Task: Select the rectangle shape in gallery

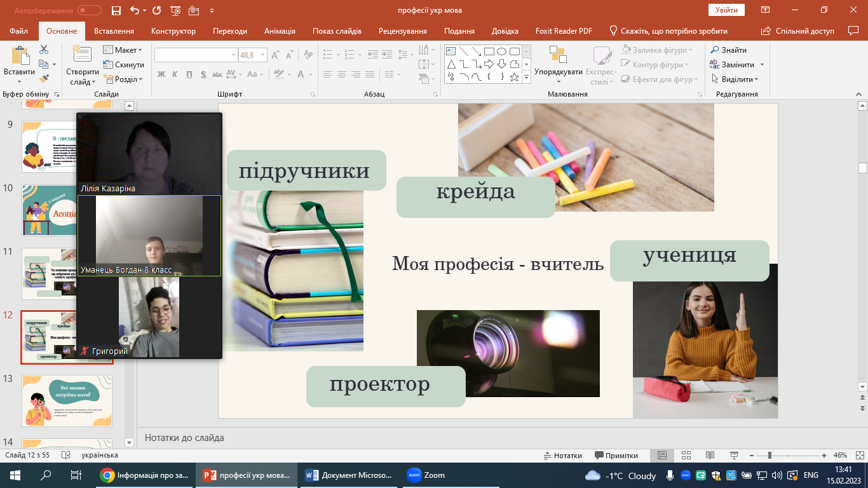Action: tap(489, 51)
